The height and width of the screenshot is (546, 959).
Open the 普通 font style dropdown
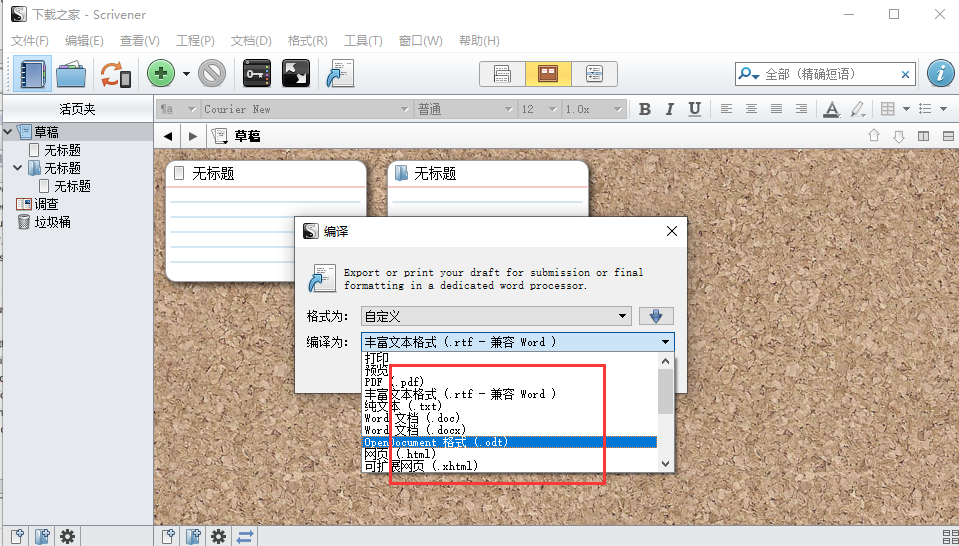tap(465, 109)
